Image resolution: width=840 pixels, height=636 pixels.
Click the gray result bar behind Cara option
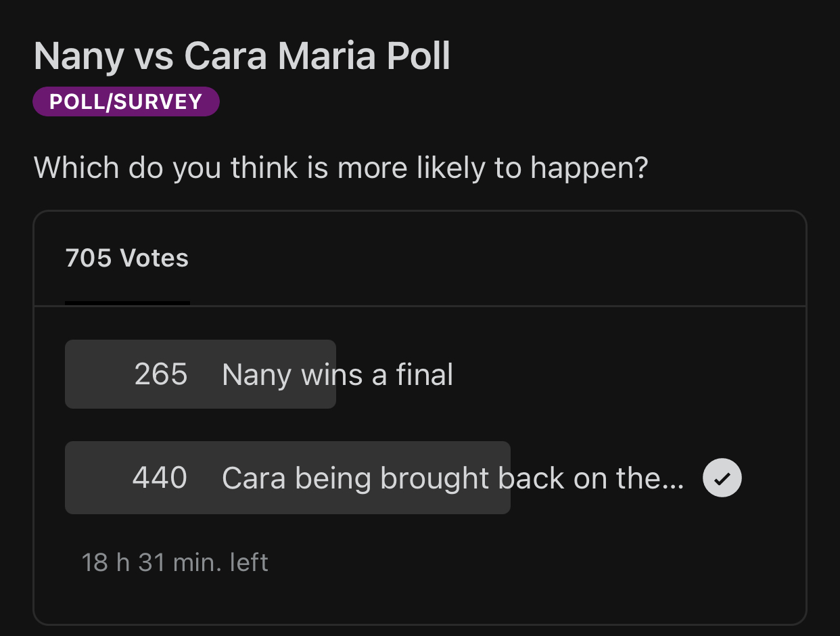pos(287,478)
